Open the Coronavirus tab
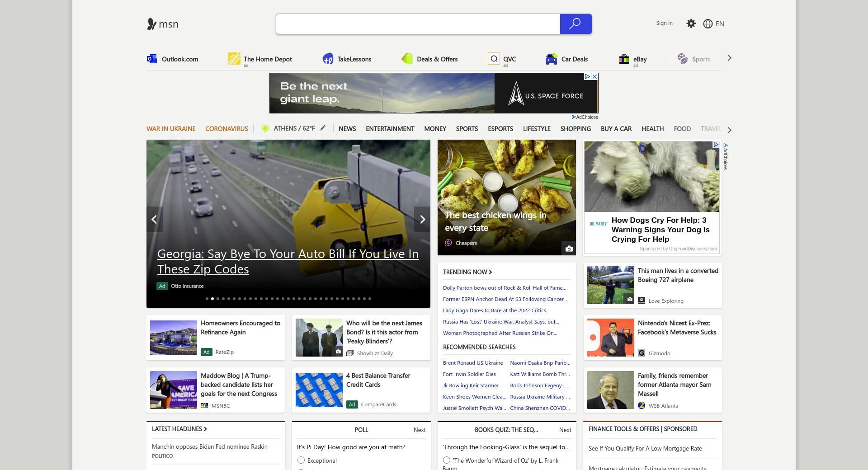This screenshot has width=868, height=470. coord(226,129)
